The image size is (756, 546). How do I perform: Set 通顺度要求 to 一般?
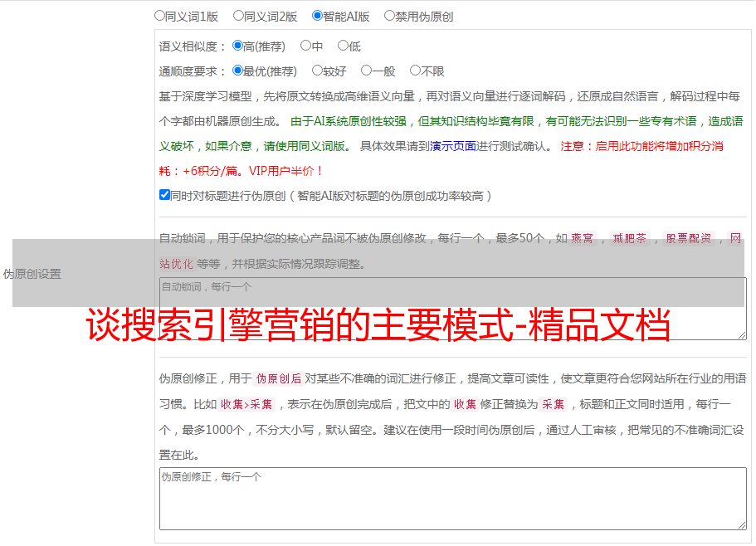pyautogui.click(x=367, y=71)
